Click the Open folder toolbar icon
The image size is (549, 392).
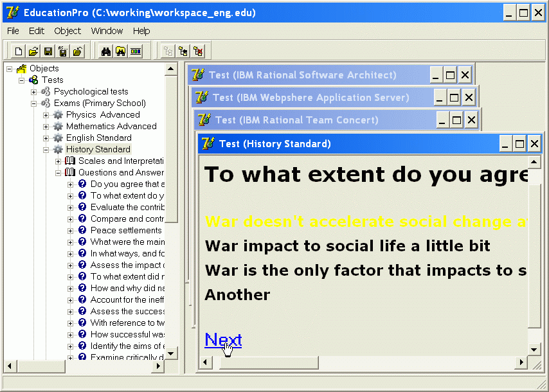[33, 51]
